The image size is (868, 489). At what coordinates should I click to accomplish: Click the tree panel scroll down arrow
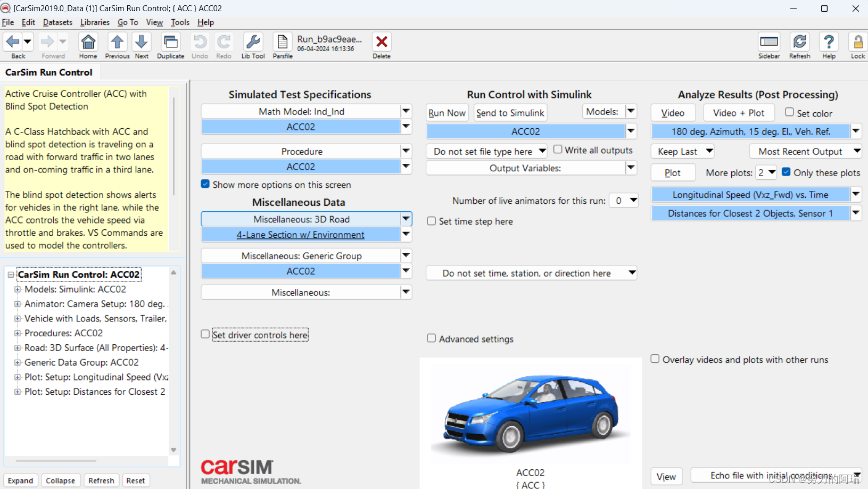click(173, 450)
